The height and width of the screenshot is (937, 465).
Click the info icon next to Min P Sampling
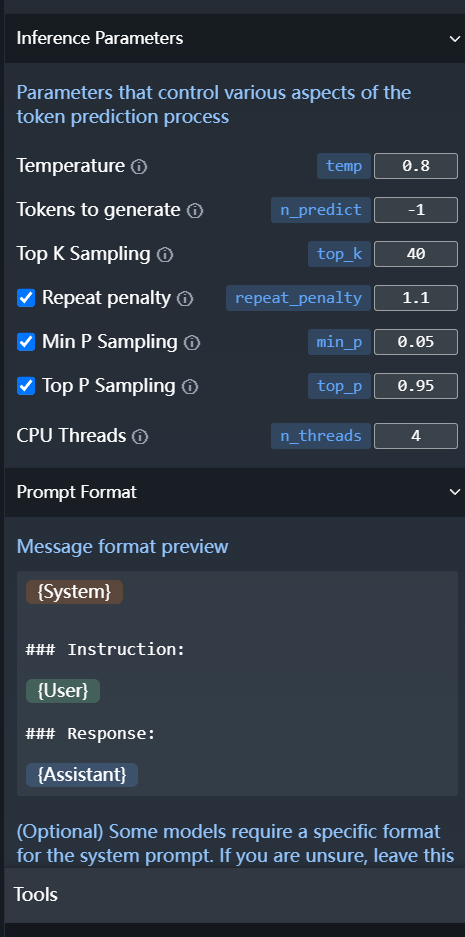pos(192,342)
